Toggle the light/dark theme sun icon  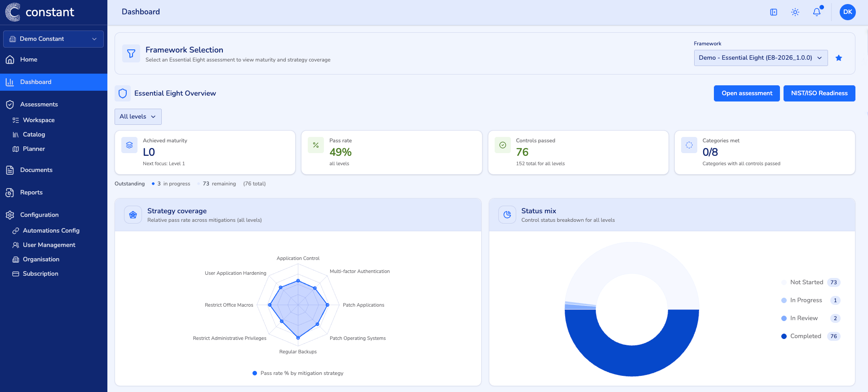click(795, 12)
